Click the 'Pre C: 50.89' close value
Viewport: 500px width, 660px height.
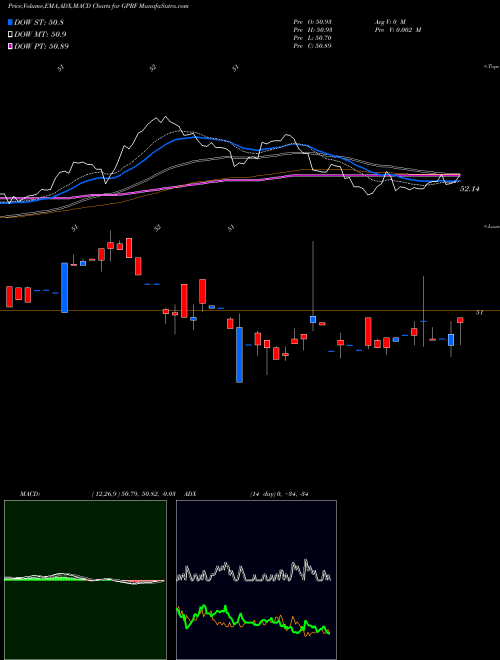pyautogui.click(x=313, y=45)
